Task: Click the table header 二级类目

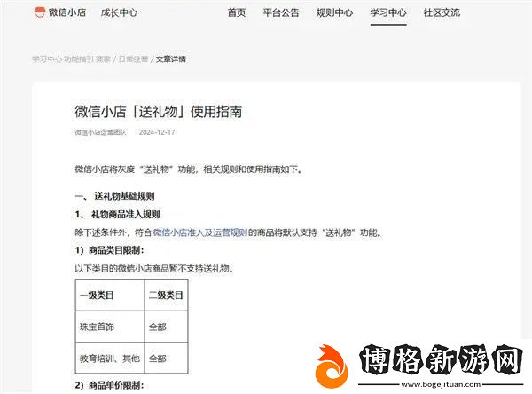Action: tap(166, 295)
